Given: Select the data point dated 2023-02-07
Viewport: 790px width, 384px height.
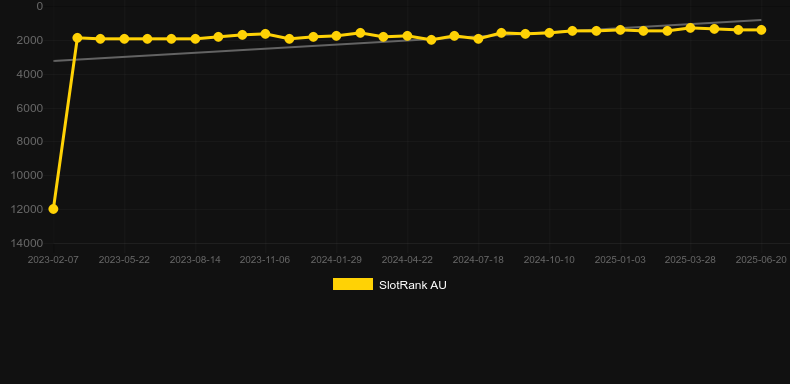Looking at the screenshot, I should tap(53, 209).
